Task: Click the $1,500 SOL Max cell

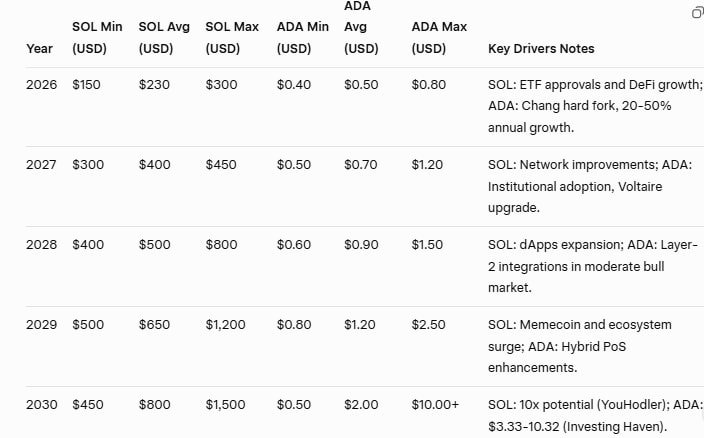Action: [x=225, y=405]
